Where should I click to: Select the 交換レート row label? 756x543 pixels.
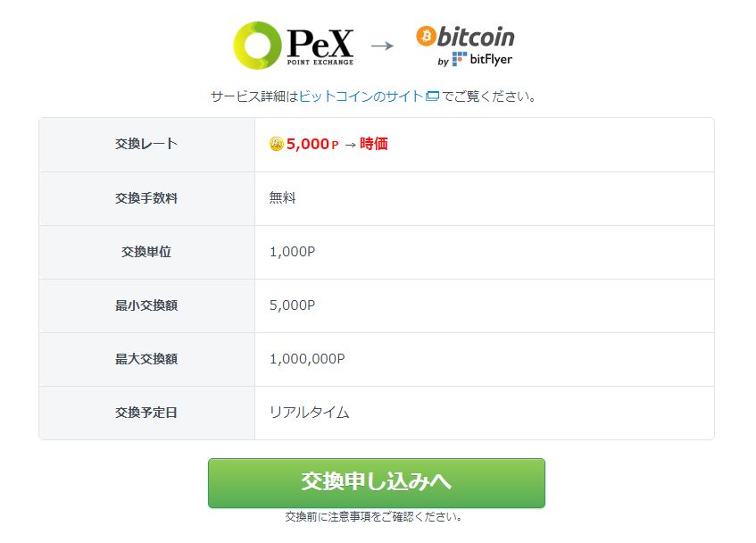coord(146,144)
